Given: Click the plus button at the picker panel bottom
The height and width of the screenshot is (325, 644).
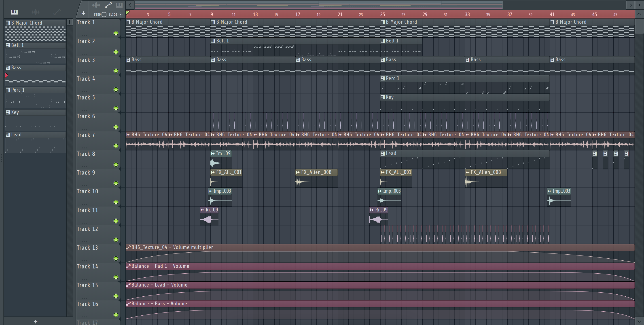Looking at the screenshot, I should pyautogui.click(x=36, y=321).
